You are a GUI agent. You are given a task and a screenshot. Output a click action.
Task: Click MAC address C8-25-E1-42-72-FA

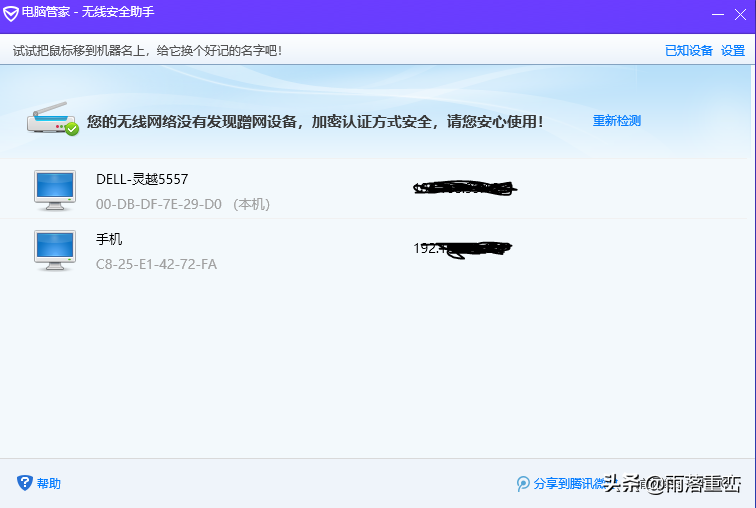click(x=156, y=264)
